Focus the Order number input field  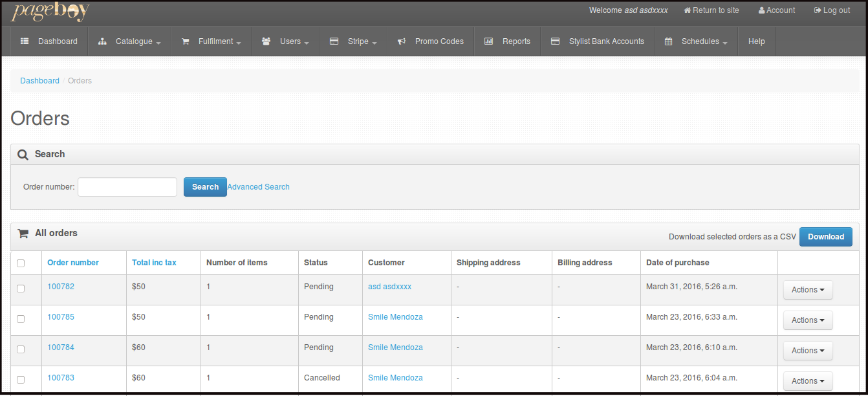[x=127, y=187]
